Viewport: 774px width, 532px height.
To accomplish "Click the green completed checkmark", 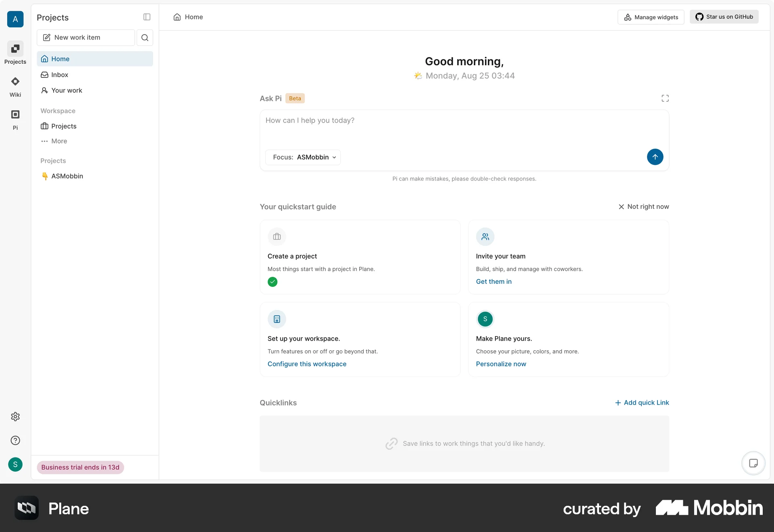I will coord(273,282).
